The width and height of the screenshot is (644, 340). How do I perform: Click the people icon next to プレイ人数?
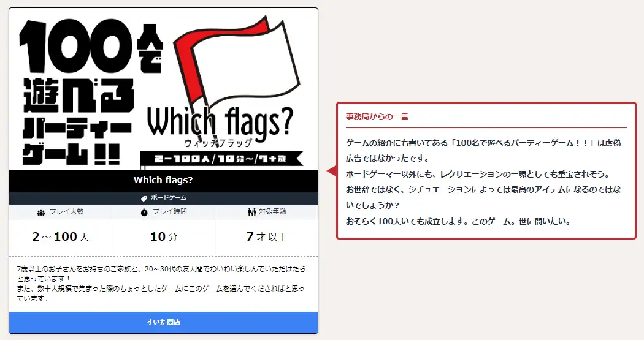(41, 212)
